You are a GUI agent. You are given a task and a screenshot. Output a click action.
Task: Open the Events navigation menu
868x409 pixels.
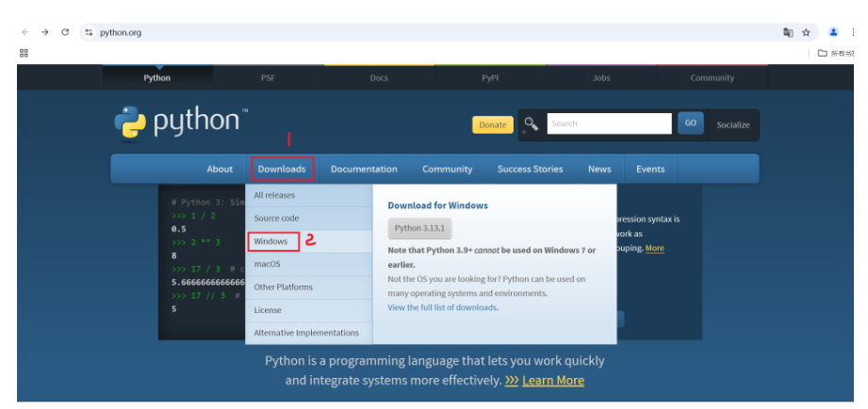650,170
